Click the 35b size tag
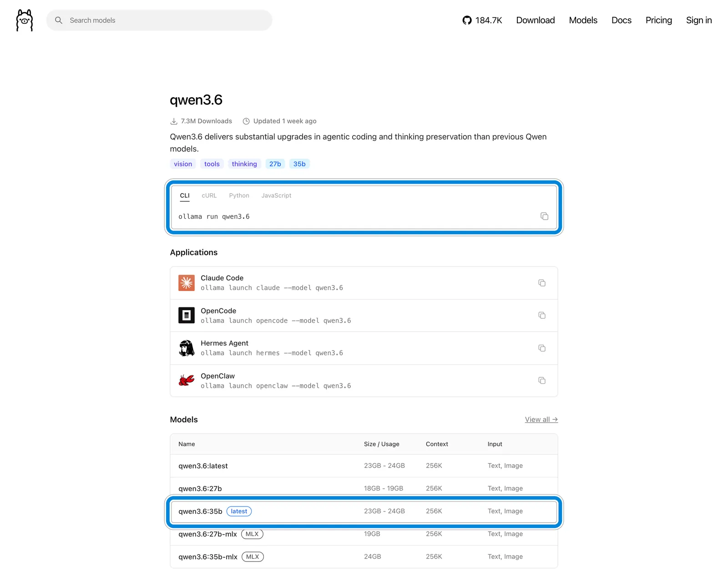 [299, 164]
